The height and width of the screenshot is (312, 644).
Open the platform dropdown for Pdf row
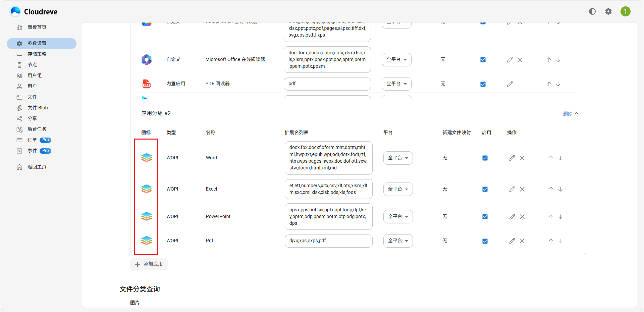point(398,241)
